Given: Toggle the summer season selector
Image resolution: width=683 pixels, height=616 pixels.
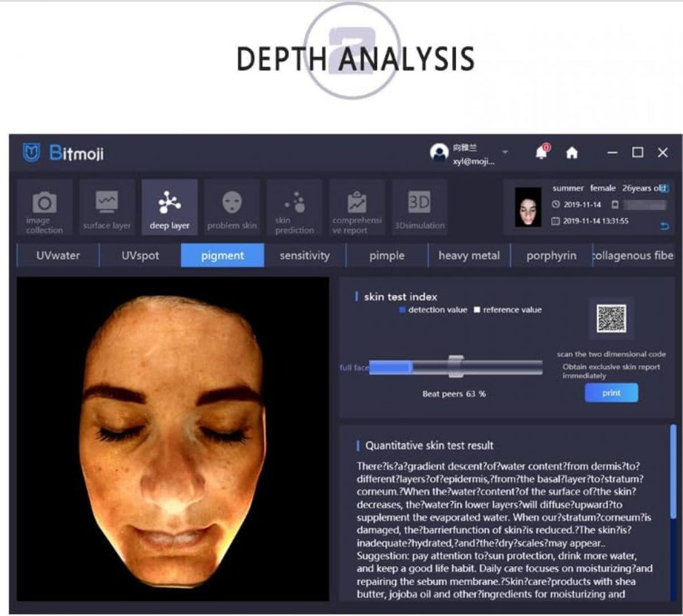Looking at the screenshot, I should point(568,188).
